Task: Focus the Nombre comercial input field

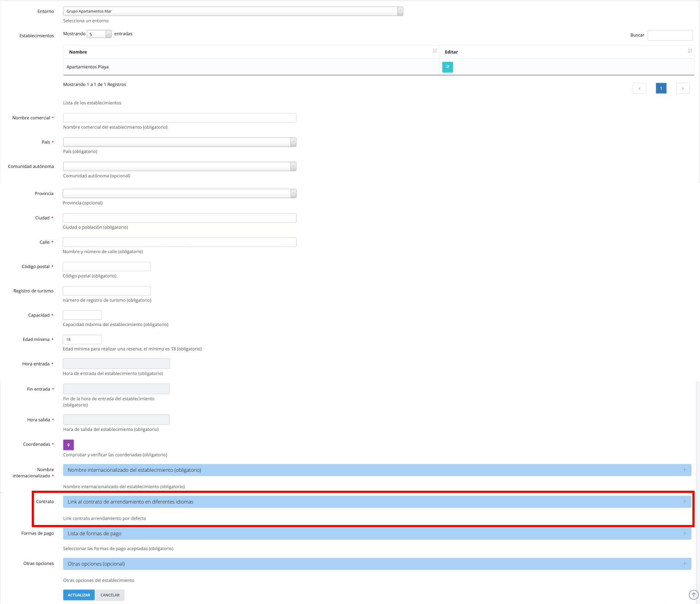Action: point(179,118)
